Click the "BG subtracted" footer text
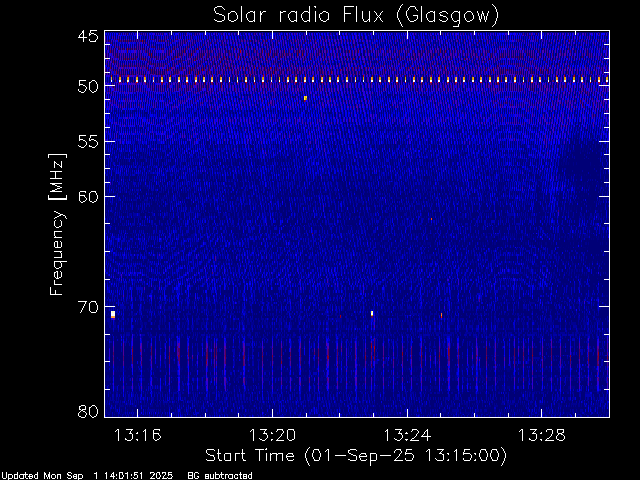This screenshot has width=640, height=480. (x=220, y=476)
